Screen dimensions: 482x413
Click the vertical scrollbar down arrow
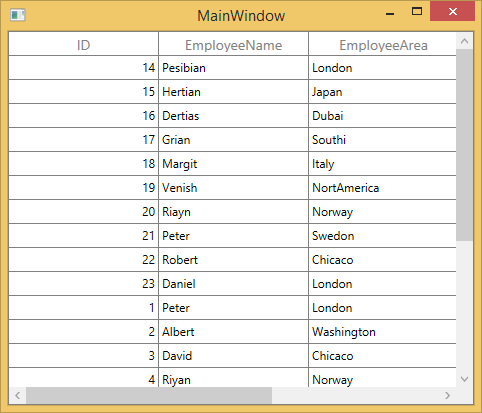pos(464,379)
